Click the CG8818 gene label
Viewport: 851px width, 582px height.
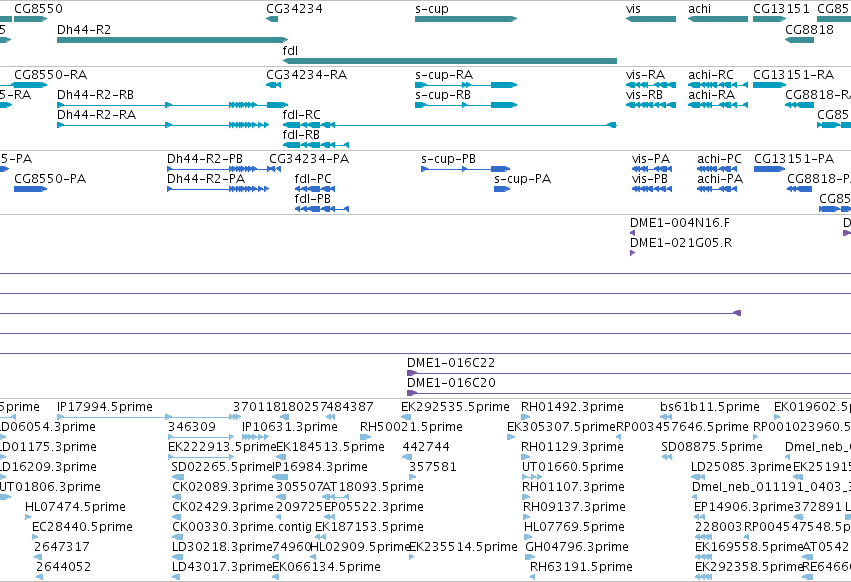pos(809,29)
